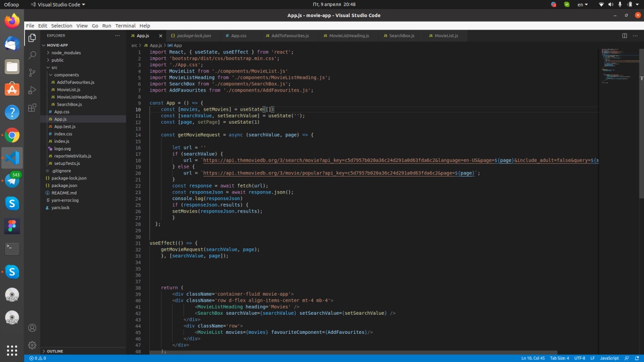Expand the node_modules folder
The image size is (644, 362).
pyautogui.click(x=65, y=53)
